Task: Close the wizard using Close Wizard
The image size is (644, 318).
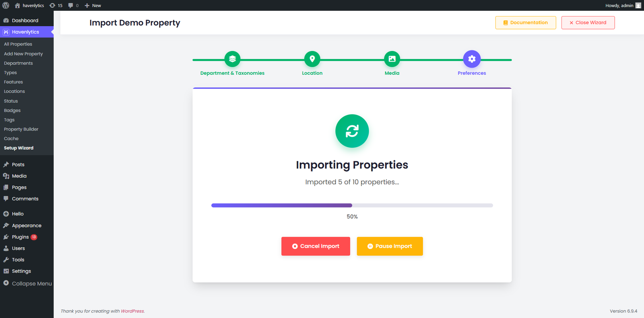Action: 588,23
